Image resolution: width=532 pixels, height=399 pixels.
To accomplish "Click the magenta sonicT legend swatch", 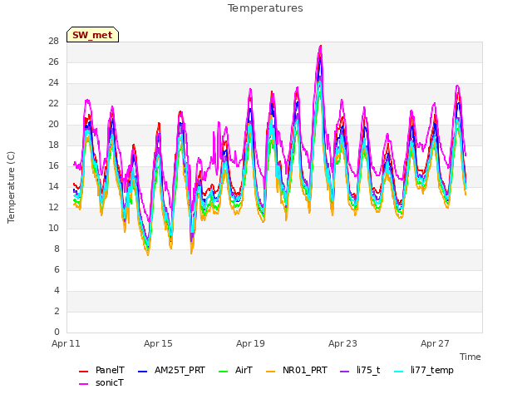I will tap(83, 384).
